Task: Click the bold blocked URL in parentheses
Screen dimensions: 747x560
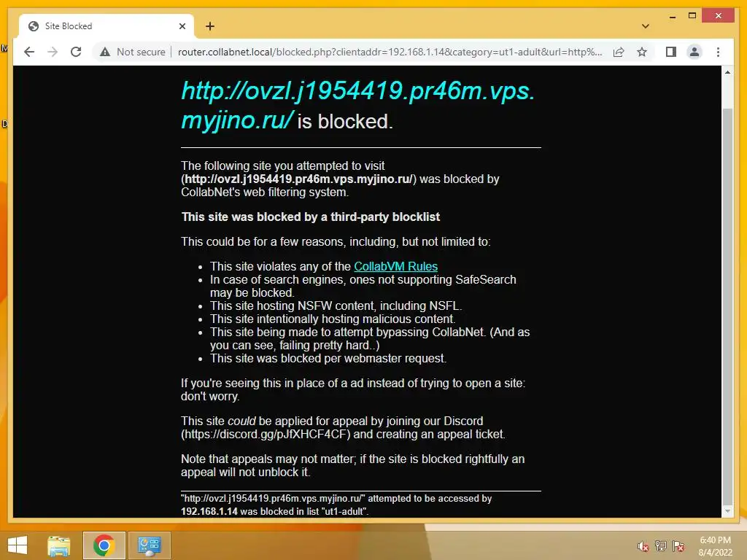Action: click(x=298, y=179)
